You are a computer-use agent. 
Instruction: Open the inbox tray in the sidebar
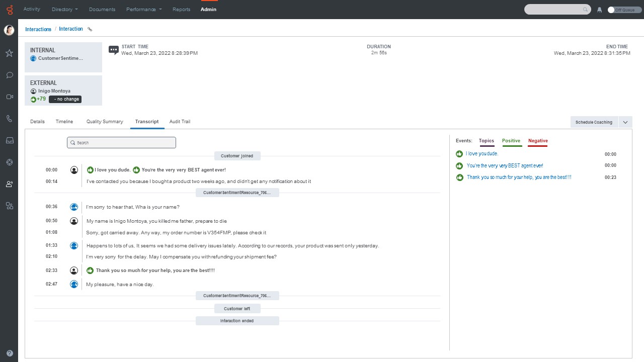pos(9,140)
